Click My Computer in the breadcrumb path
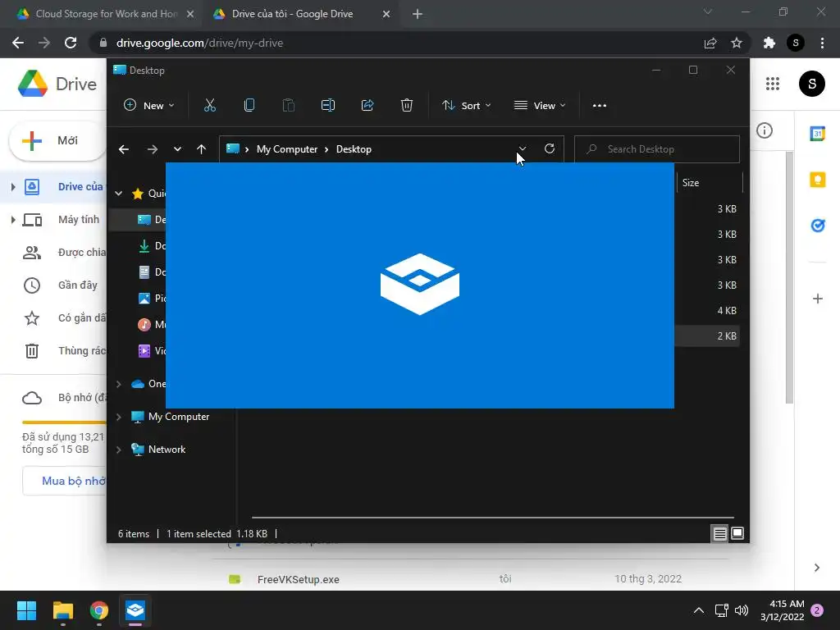Screen dimensions: 840x630 (x=286, y=149)
